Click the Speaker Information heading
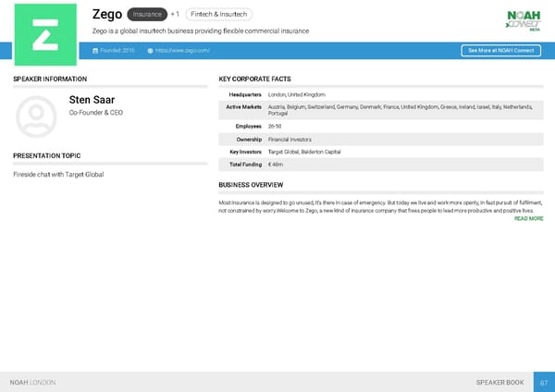 tap(50, 80)
